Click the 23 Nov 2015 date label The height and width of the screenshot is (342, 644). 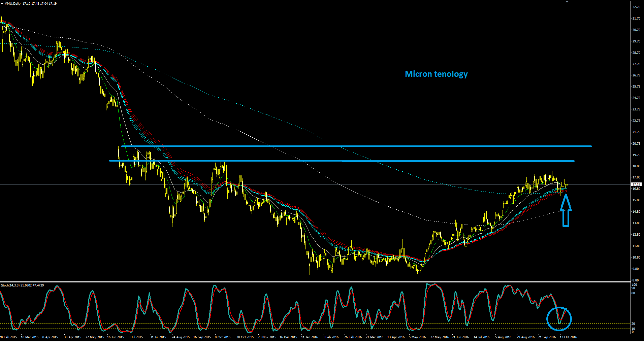point(267,337)
